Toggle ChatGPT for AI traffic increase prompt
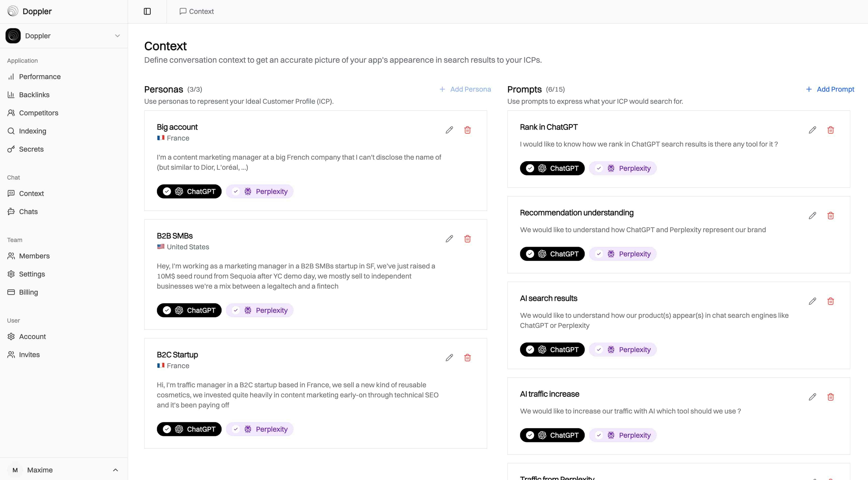Viewport: 868px width, 480px height. [x=552, y=435]
